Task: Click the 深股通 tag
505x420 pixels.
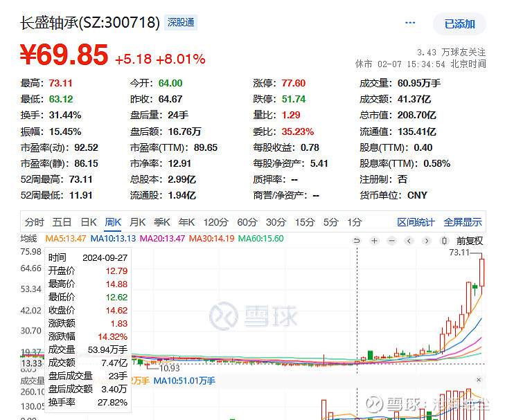Action: [181, 23]
